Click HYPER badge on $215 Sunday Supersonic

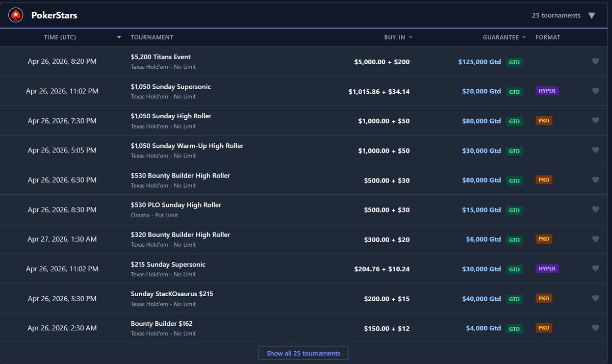click(547, 269)
